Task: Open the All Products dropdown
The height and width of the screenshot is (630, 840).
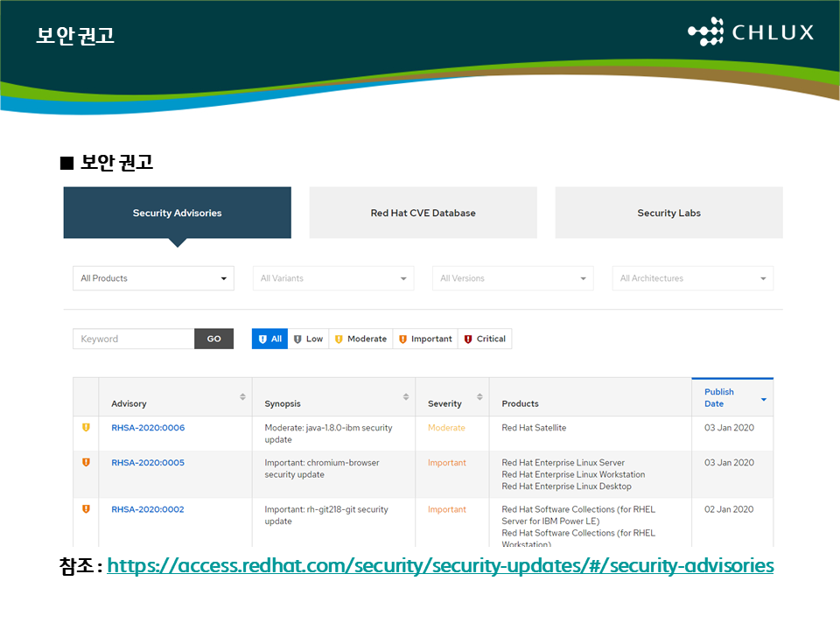Action: coord(154,278)
